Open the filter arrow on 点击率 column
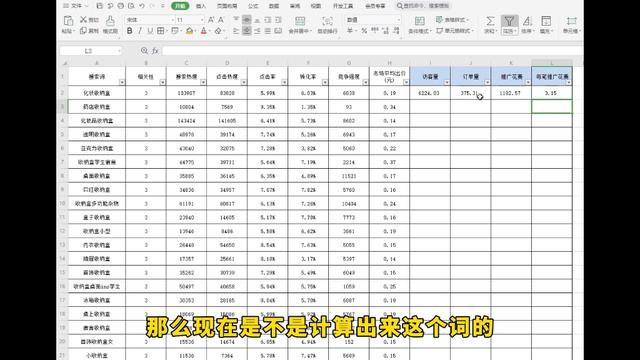Image resolution: width=640 pixels, height=360 pixels. tap(284, 82)
